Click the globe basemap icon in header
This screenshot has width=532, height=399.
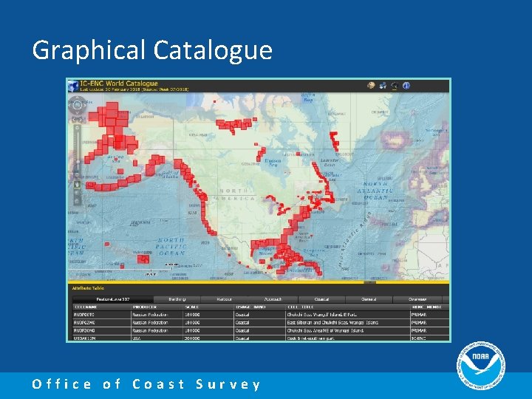click(371, 86)
